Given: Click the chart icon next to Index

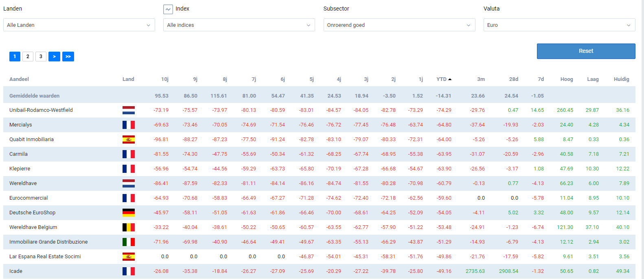Looking at the screenshot, I should coord(168,9).
